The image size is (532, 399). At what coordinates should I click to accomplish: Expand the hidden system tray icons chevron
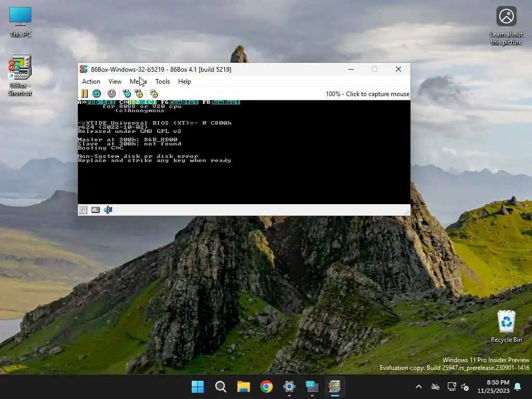(419, 387)
